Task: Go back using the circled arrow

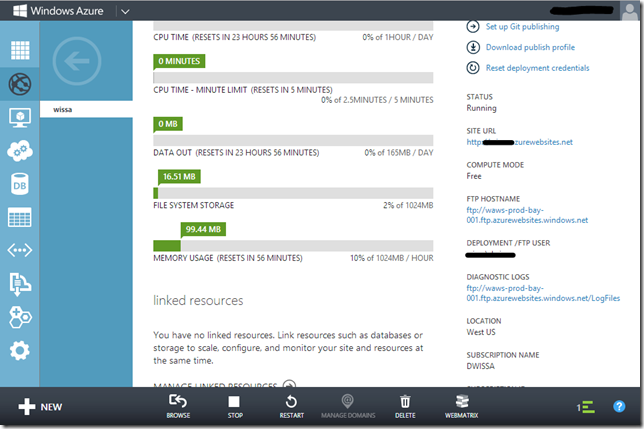Action: [77, 61]
